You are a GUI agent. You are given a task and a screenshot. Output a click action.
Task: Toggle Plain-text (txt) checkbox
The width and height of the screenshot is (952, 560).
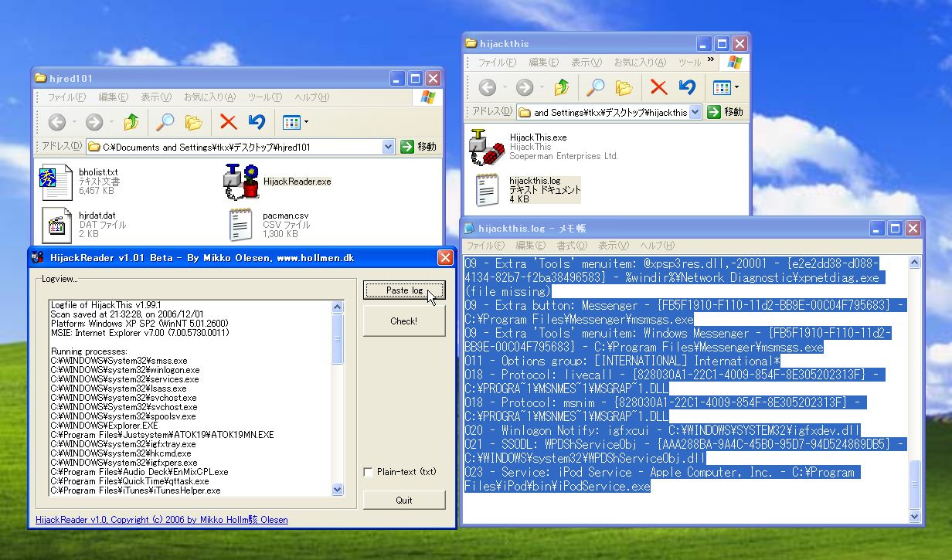369,472
